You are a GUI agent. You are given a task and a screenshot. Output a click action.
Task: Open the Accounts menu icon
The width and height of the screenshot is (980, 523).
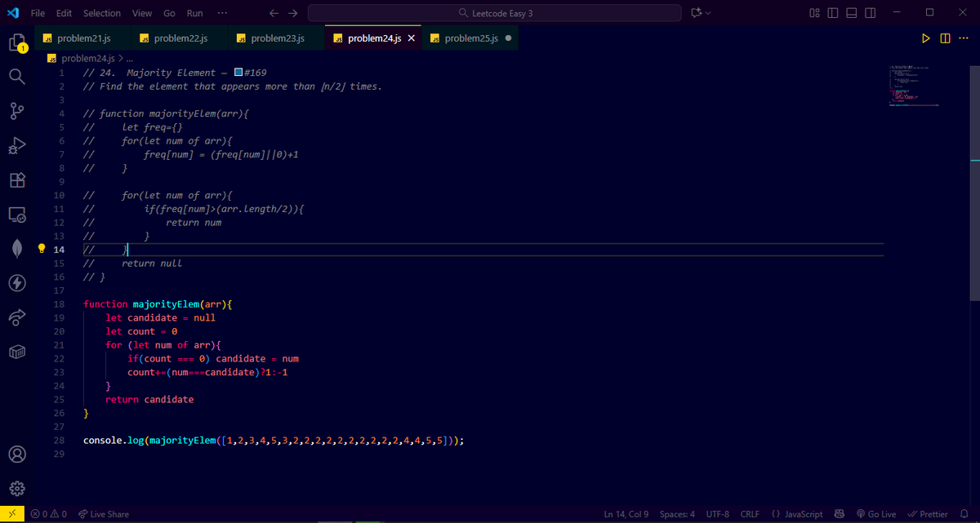pyautogui.click(x=18, y=454)
